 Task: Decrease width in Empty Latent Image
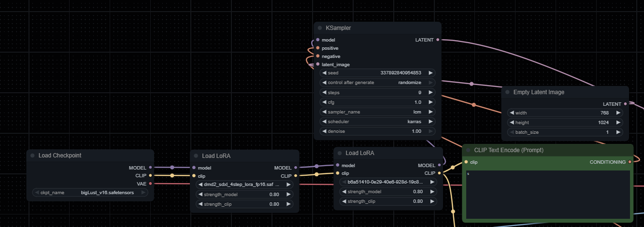click(512, 113)
